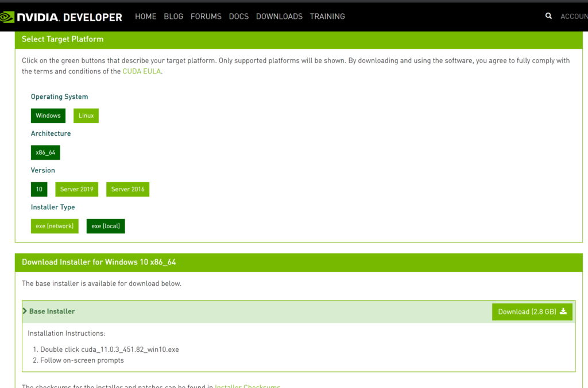Viewport: 588px width, 388px height.
Task: Select Linux as the operating system
Action: (86, 116)
